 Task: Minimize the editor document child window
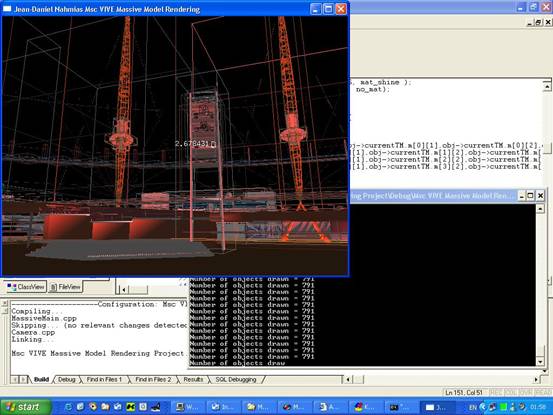point(529,23)
